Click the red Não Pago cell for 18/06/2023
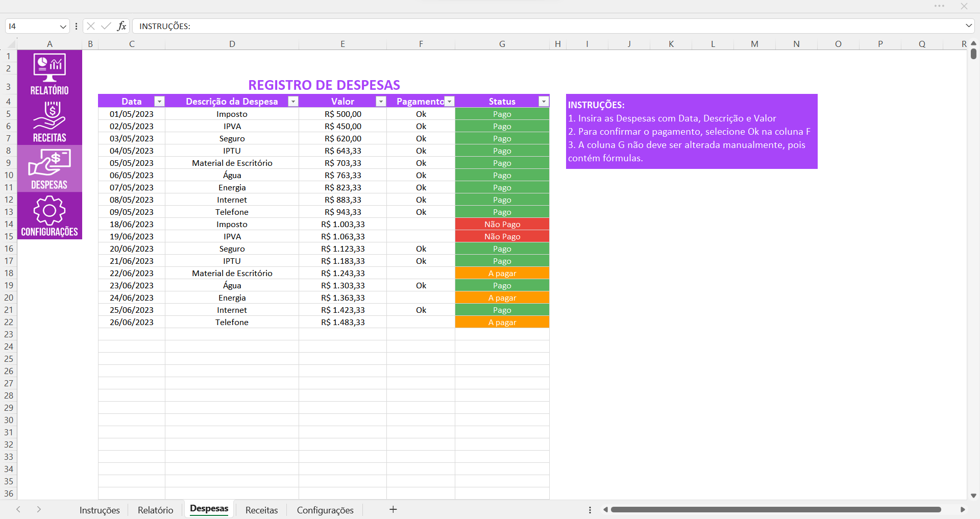Image resolution: width=980 pixels, height=519 pixels. tap(502, 224)
